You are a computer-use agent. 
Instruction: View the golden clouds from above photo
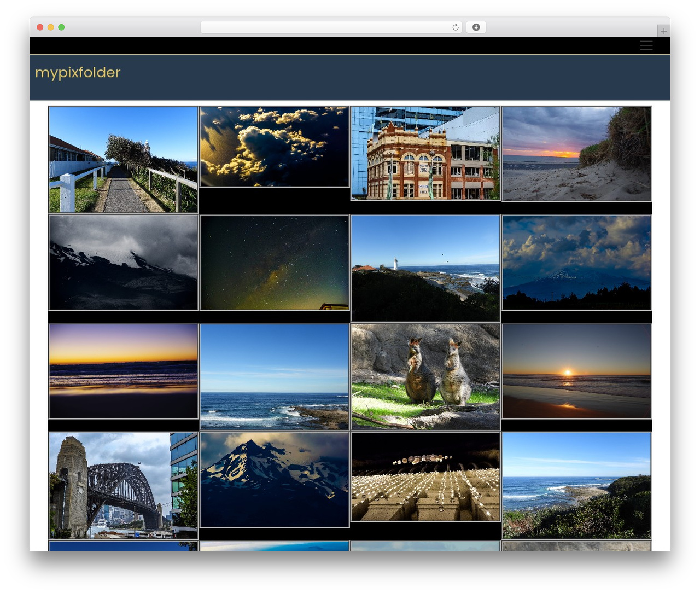pos(275,147)
